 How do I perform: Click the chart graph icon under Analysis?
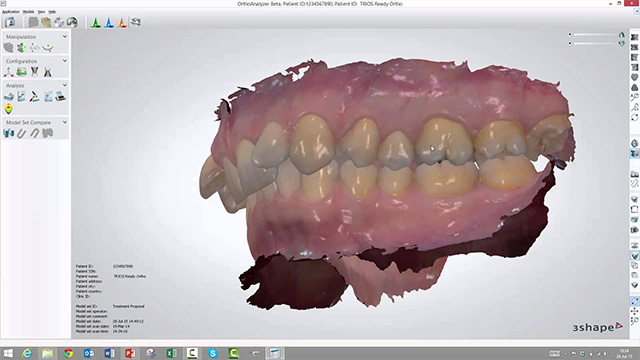[x=21, y=97]
